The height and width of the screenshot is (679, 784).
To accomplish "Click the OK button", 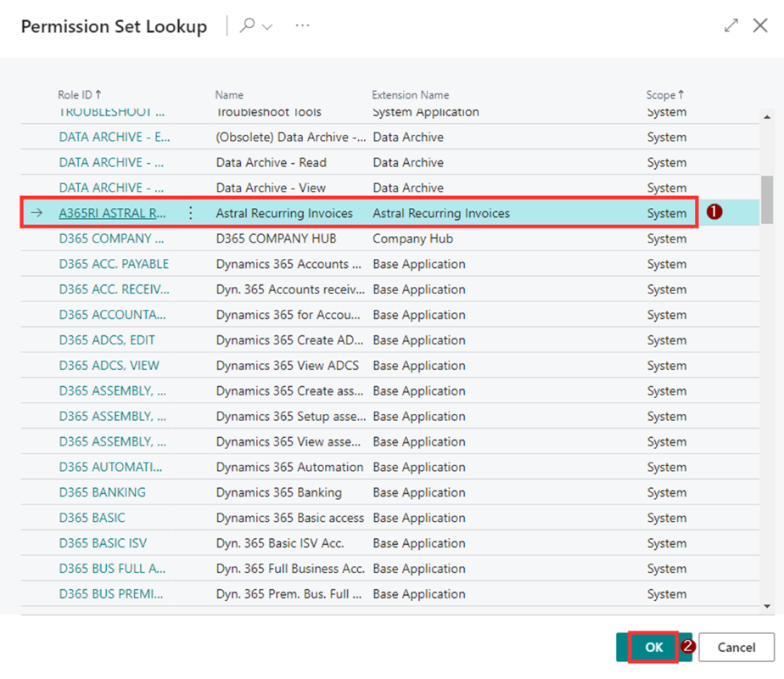I will [652, 647].
